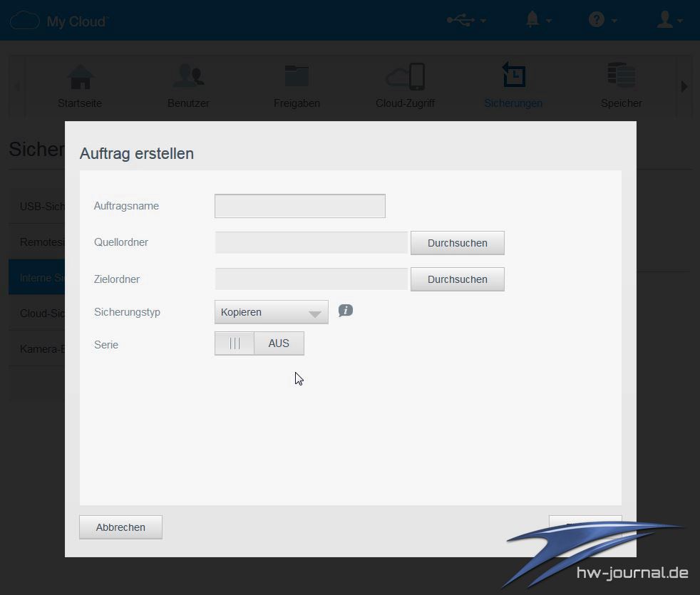Open the USB devices icon menu

(460, 20)
